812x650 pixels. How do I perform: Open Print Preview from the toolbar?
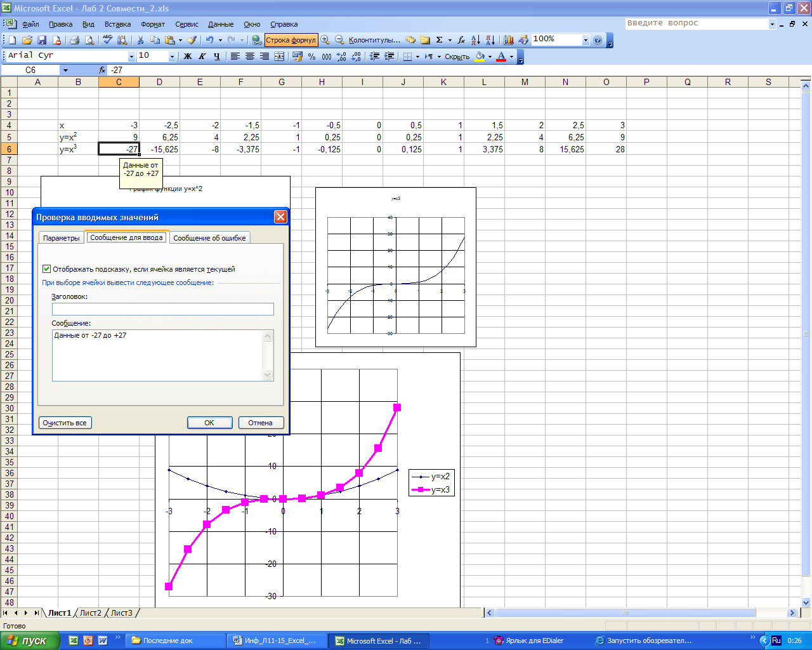[x=89, y=40]
